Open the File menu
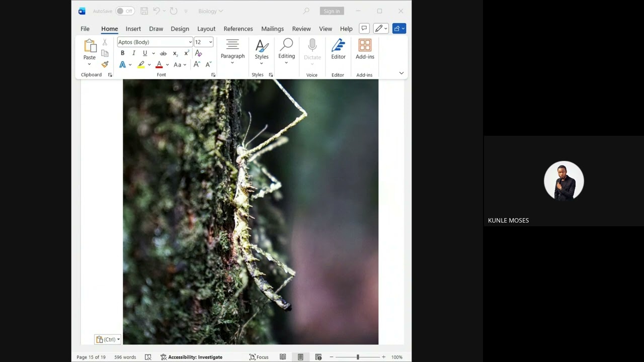The image size is (644, 362). (x=85, y=29)
